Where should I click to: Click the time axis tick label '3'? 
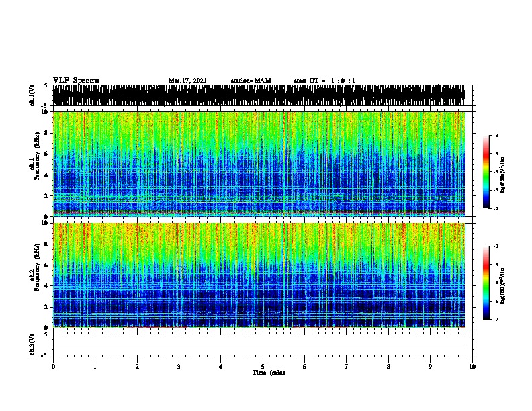tap(179, 367)
